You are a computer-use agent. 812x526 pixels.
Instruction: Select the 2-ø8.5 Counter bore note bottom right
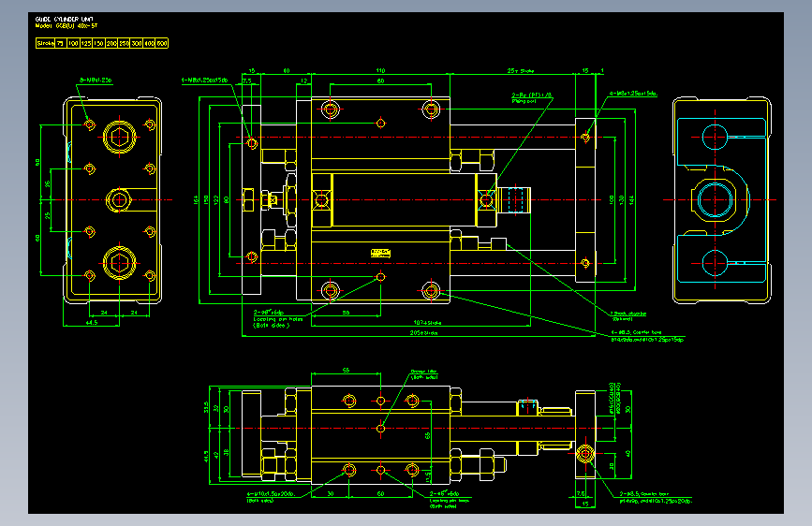[x=656, y=498]
